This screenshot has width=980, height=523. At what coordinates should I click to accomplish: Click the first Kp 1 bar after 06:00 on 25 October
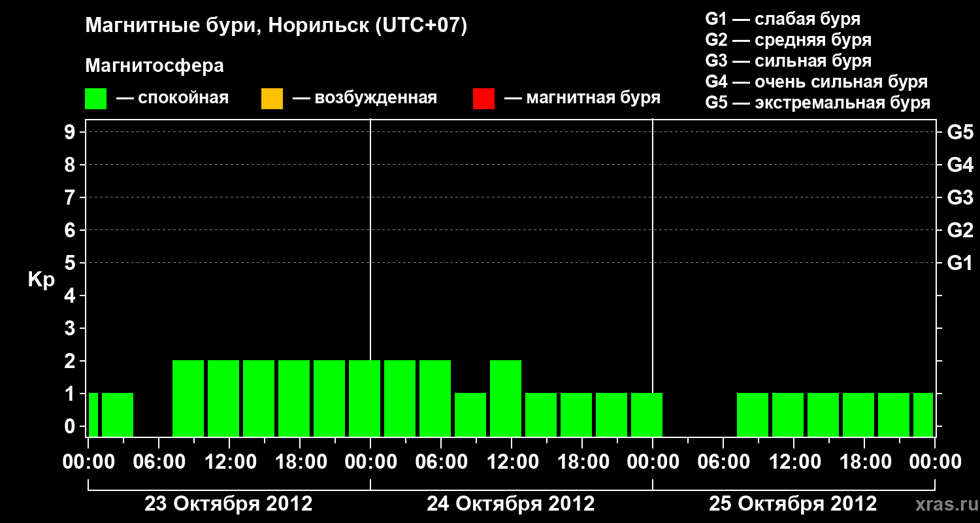tap(753, 414)
